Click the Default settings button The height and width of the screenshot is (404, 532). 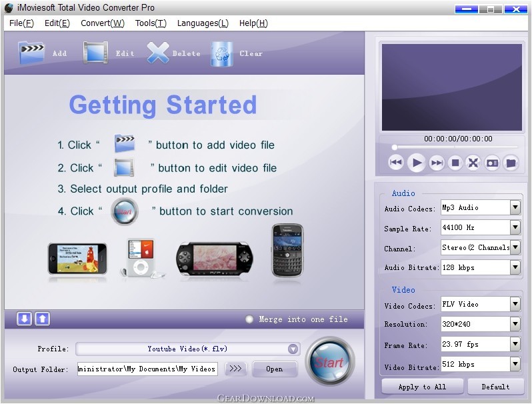click(x=495, y=387)
